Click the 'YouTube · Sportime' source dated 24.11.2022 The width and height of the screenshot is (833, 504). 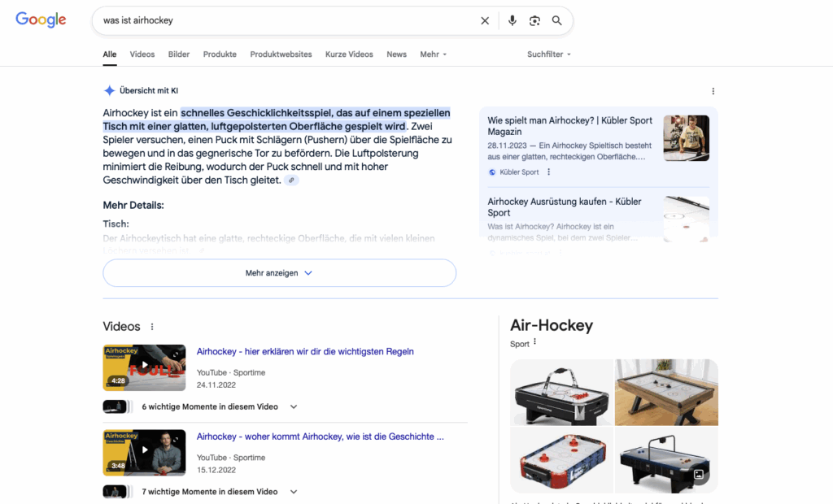click(x=231, y=373)
